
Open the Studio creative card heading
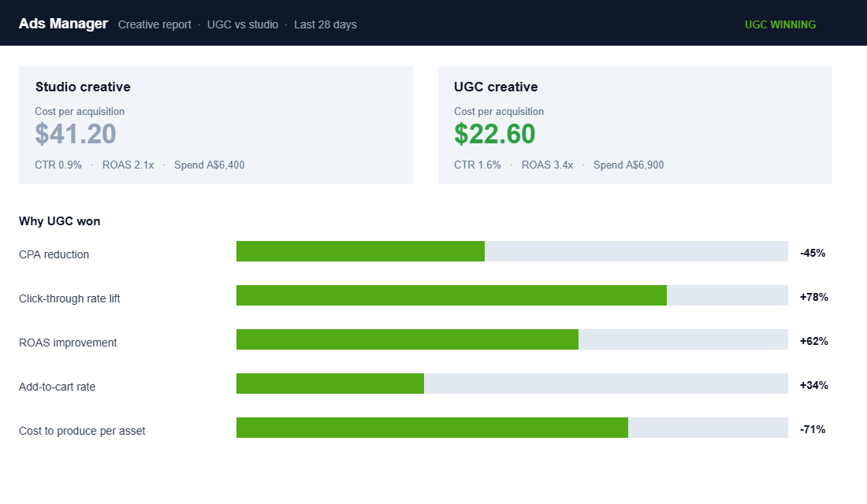(83, 87)
